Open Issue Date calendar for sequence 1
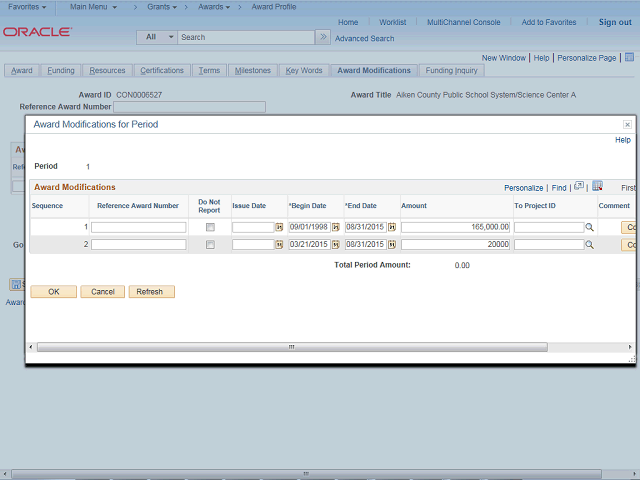This screenshot has height=480, width=640. click(x=280, y=228)
